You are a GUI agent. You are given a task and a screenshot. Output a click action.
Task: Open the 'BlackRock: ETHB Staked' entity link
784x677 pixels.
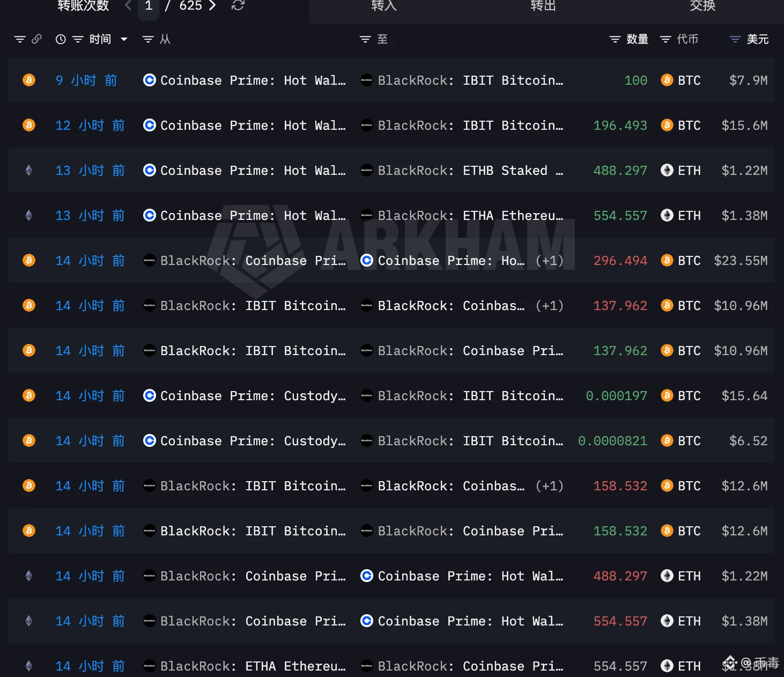(x=470, y=170)
